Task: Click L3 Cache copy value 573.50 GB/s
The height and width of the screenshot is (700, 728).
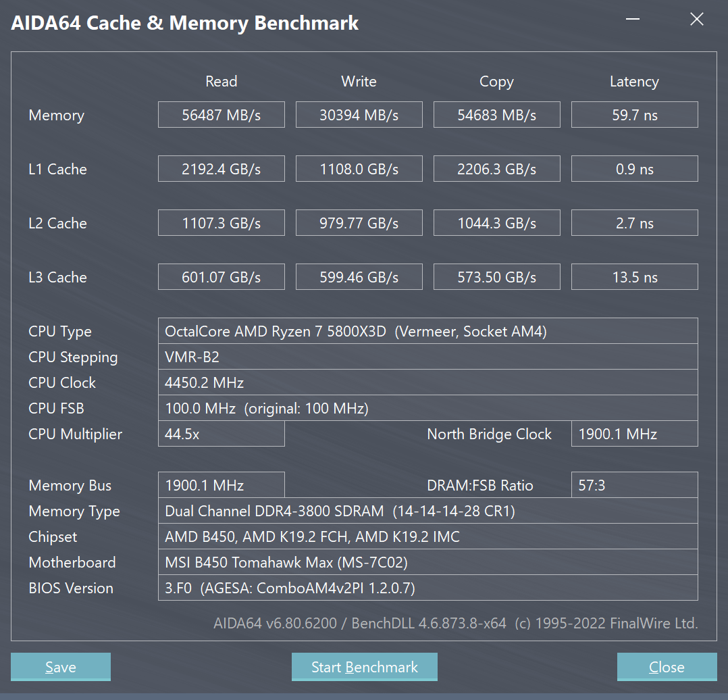Action: click(497, 277)
